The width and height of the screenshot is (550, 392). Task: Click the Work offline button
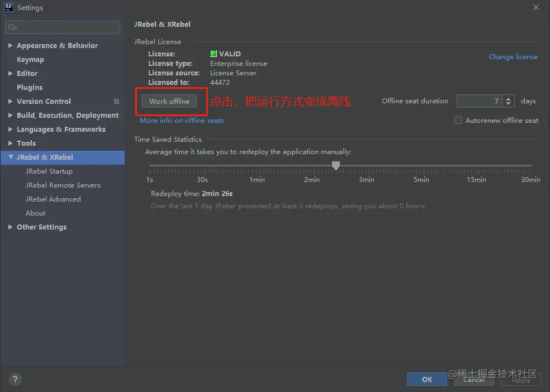tap(169, 101)
